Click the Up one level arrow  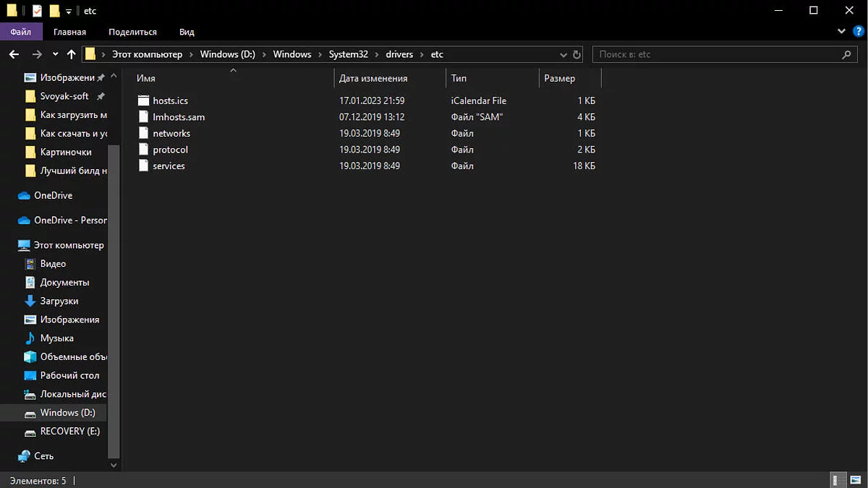(71, 54)
